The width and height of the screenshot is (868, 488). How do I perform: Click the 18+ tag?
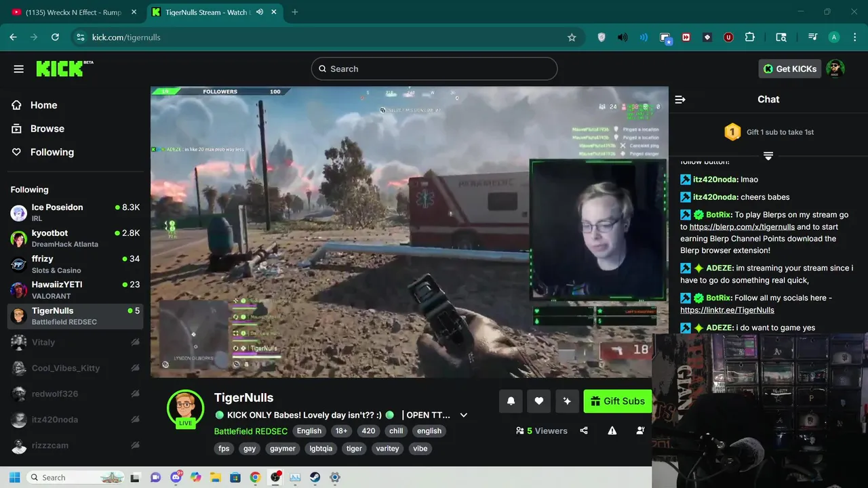click(342, 431)
